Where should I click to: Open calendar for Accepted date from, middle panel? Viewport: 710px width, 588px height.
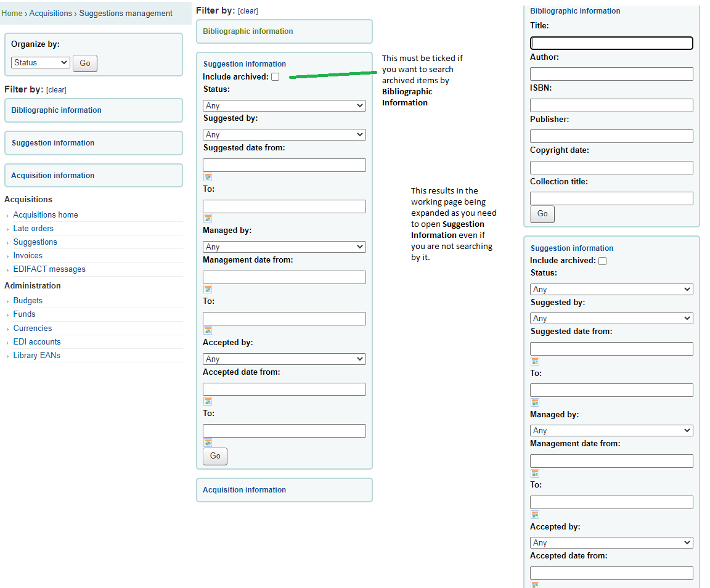pyautogui.click(x=208, y=401)
